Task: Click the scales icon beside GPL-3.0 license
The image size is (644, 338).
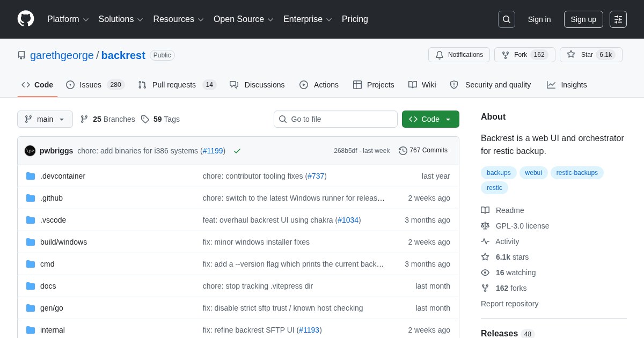Action: click(x=485, y=226)
